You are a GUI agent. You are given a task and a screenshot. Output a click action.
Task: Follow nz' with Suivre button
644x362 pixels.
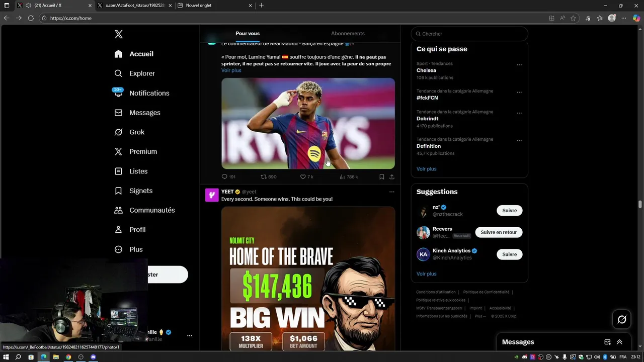pos(509,211)
